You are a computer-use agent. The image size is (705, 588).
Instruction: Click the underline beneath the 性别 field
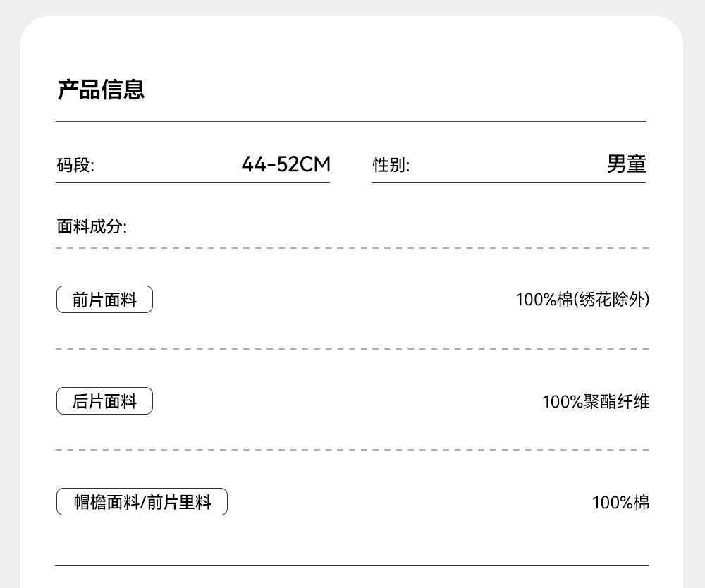point(508,183)
